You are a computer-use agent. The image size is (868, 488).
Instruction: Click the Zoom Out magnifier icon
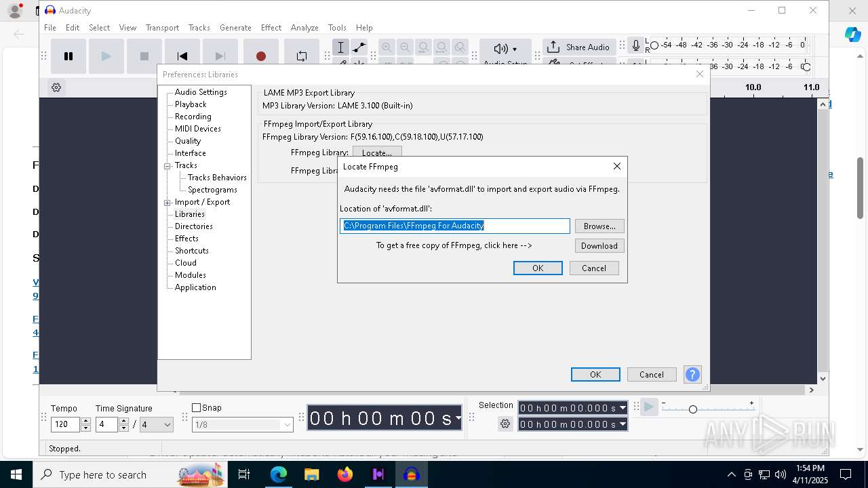405,47
